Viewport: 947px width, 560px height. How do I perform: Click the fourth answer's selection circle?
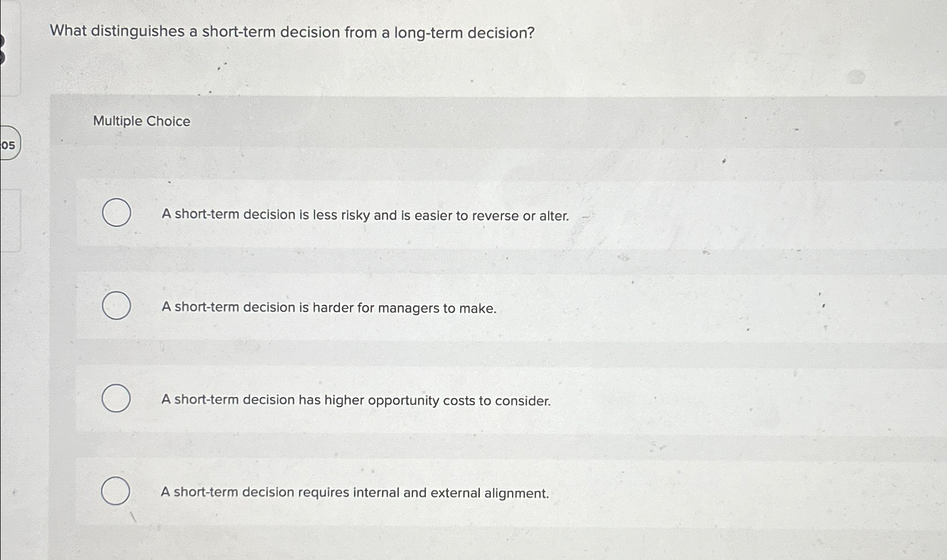tap(116, 491)
